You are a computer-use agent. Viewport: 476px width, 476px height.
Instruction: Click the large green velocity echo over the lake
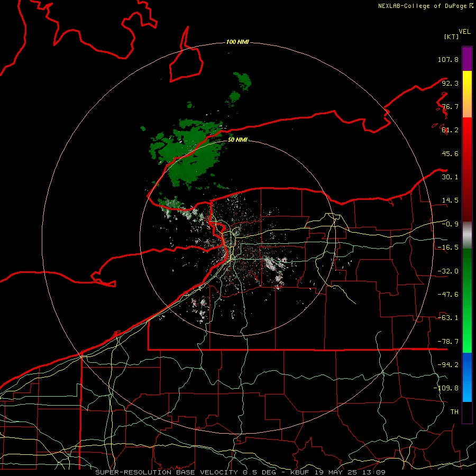(x=190, y=153)
